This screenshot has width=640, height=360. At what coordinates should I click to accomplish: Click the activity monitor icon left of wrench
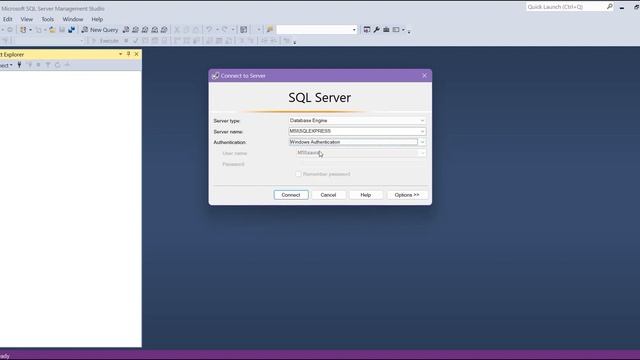(x=367, y=29)
